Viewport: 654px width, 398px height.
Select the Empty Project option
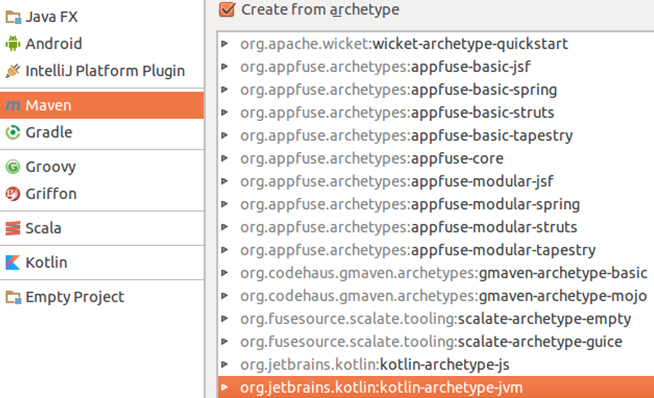pos(102,297)
